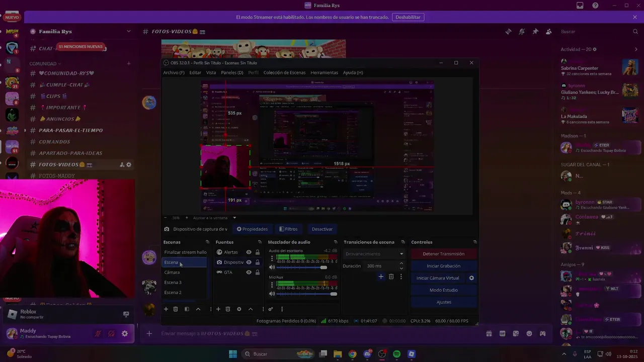The image size is (644, 362).
Task: Open Paneles (D) menu in OBS
Action: coord(232,72)
